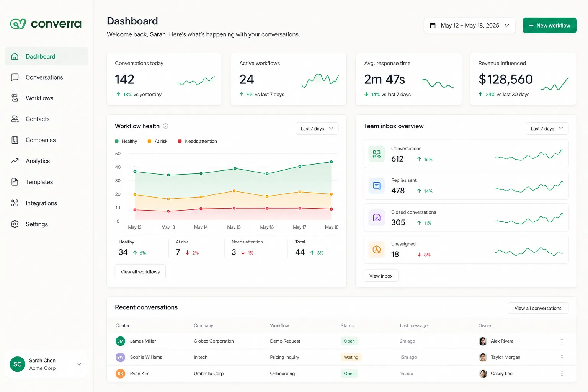Click the Contacts people icon
588x392 pixels.
15,119
